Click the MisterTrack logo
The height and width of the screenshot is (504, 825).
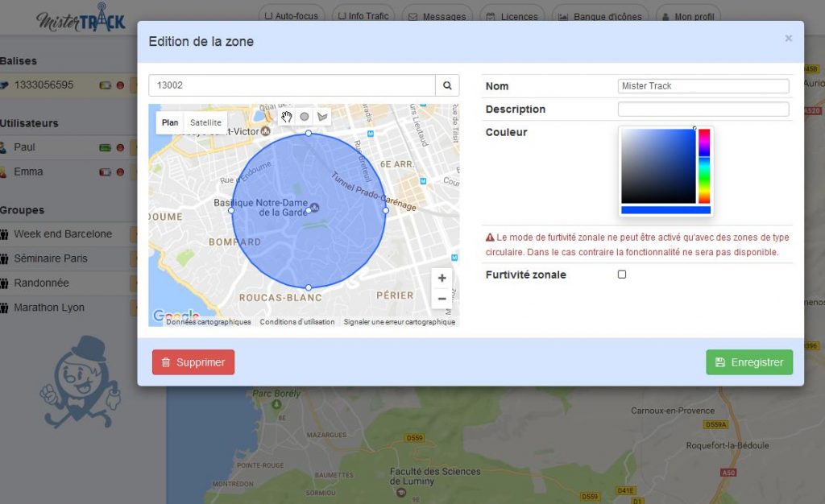(81, 18)
